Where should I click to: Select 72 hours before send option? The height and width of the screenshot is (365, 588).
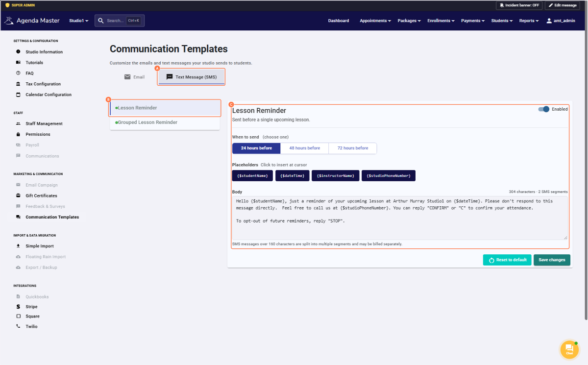[352, 148]
